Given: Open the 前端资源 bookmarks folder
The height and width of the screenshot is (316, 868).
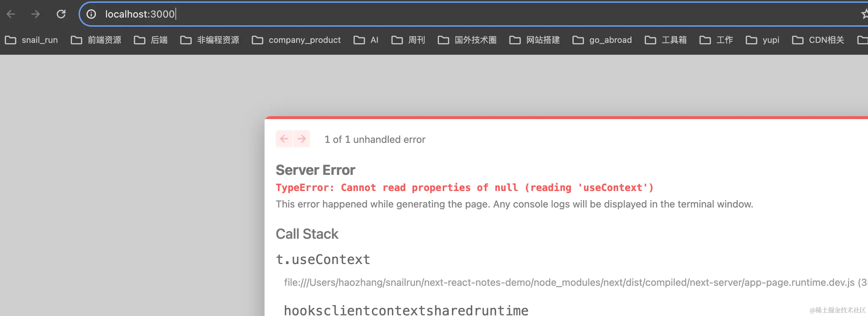Looking at the screenshot, I should 96,40.
